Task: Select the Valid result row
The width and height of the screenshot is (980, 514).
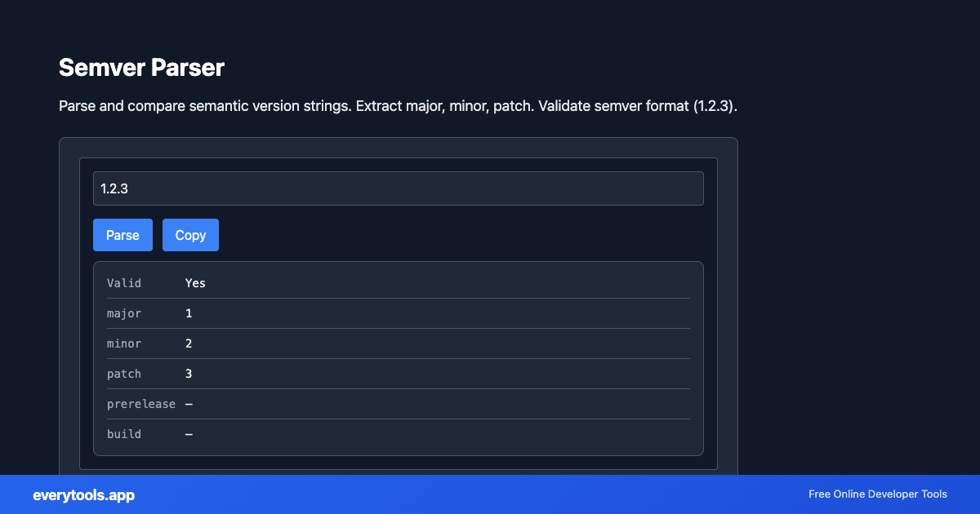Action: click(x=399, y=282)
